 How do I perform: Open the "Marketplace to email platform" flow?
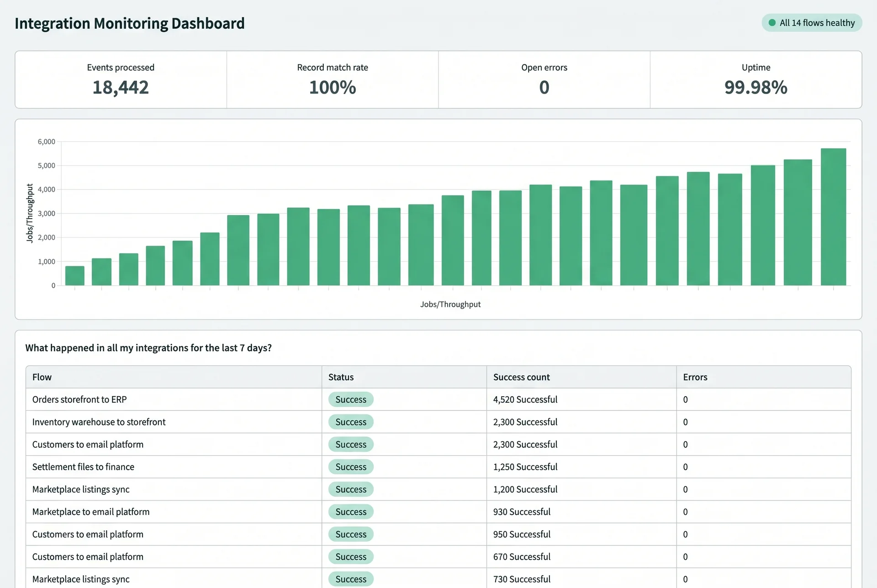91,512
